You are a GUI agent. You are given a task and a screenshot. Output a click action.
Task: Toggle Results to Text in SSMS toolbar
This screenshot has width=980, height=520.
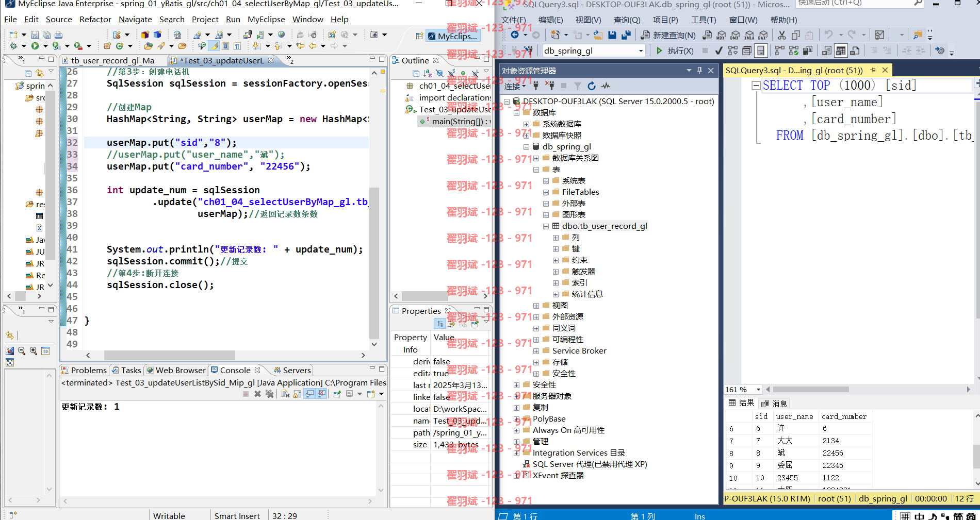coord(827,51)
